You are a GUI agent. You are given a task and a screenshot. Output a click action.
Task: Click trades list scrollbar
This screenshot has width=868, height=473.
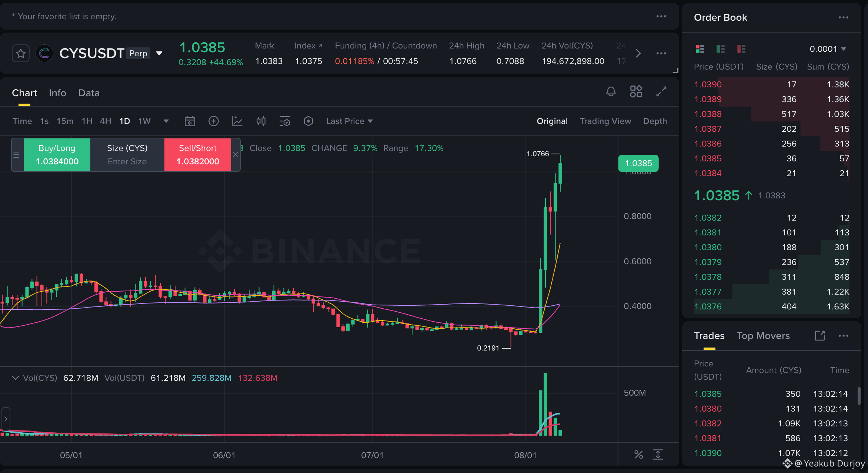pyautogui.click(x=859, y=396)
